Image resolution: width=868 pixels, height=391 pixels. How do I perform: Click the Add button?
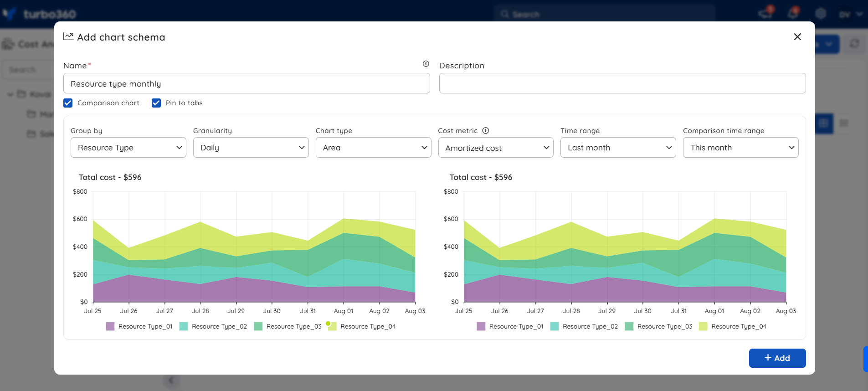777,358
